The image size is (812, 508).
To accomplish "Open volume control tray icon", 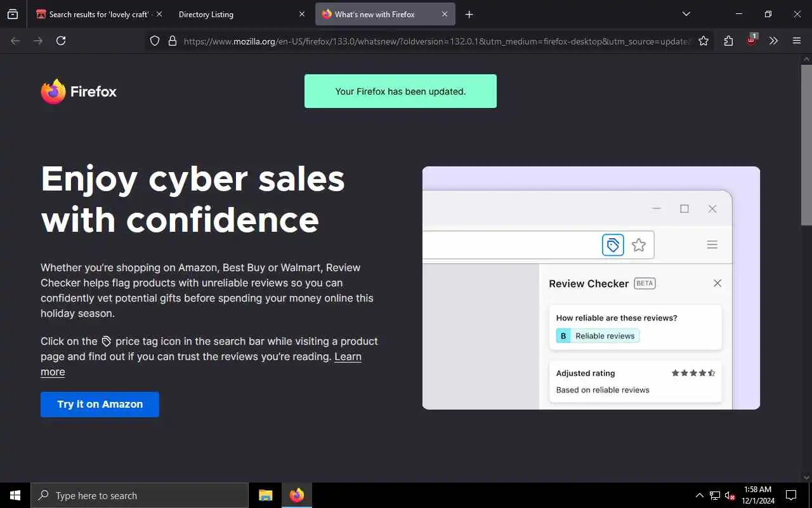I will (x=730, y=495).
